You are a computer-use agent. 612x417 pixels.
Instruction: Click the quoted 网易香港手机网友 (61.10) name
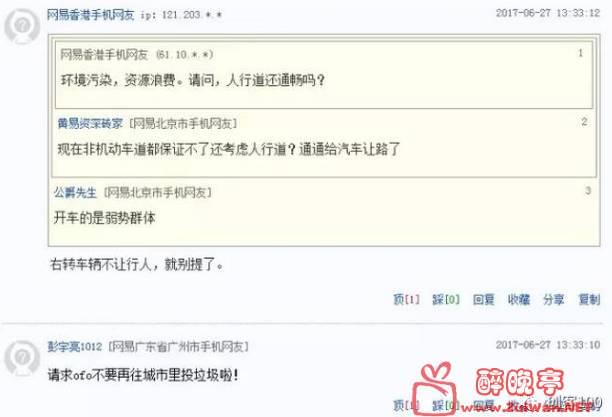point(104,54)
